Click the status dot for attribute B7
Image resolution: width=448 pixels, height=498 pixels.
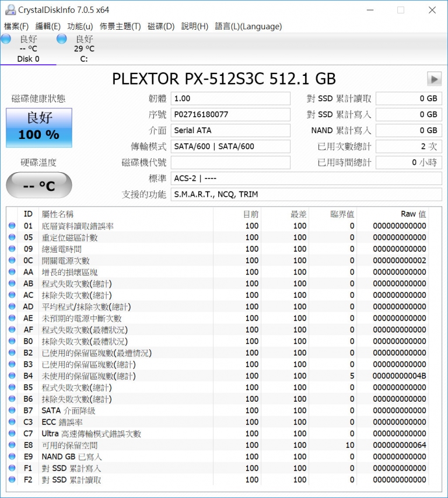(12, 410)
